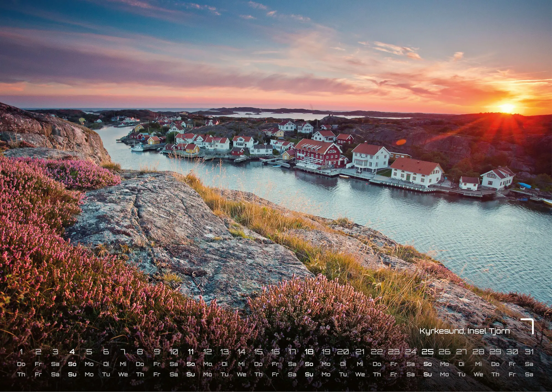Click 'We' label under date 28
This screenshot has width=552, height=392.
coord(478,375)
